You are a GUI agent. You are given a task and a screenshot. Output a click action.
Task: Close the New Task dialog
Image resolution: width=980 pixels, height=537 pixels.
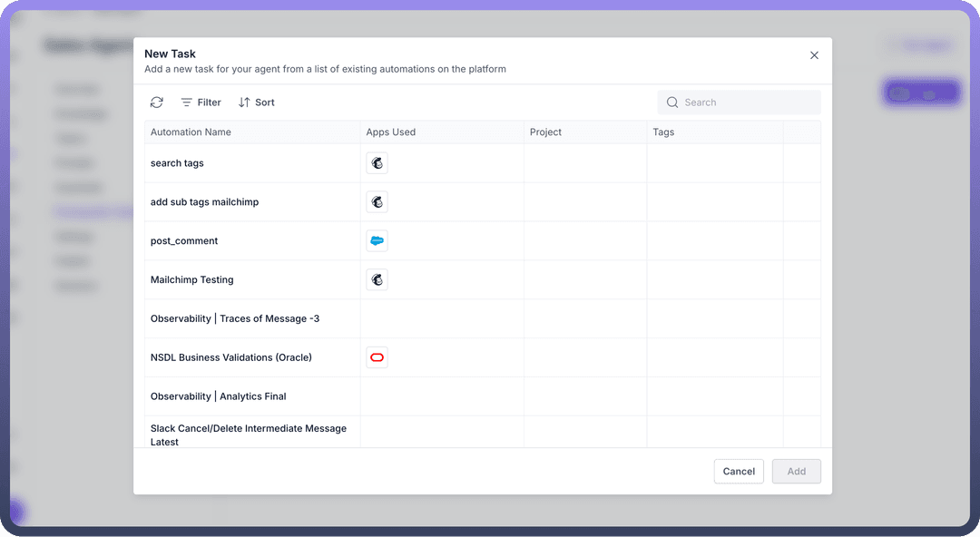(814, 55)
